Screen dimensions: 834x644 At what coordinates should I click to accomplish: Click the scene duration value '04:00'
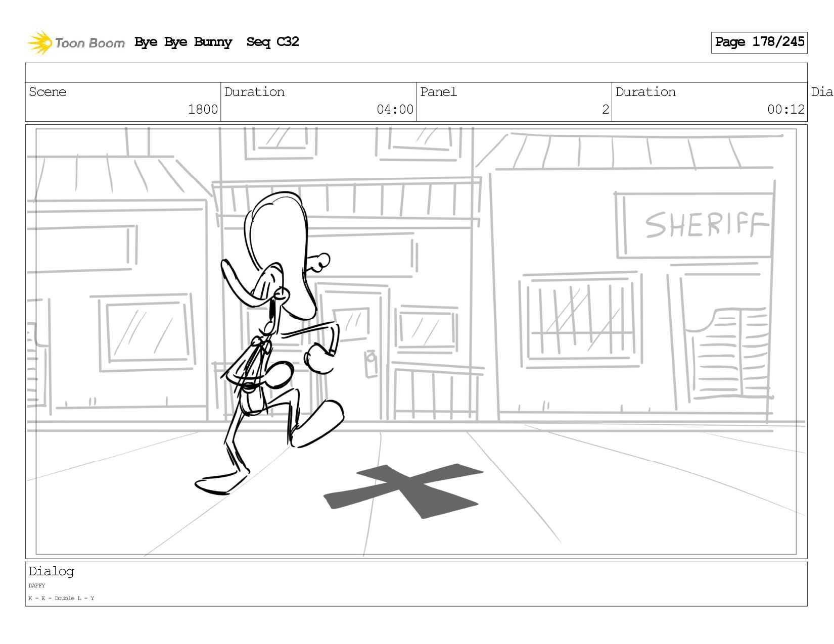click(395, 110)
